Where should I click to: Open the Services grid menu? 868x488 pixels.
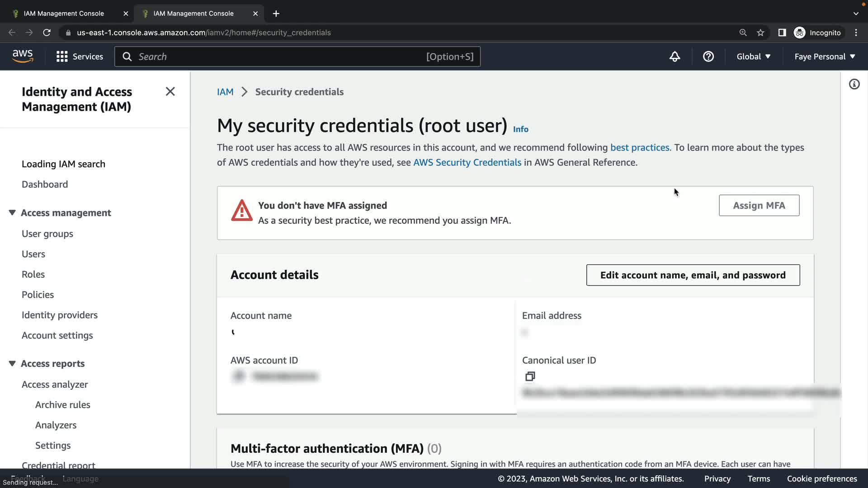pos(62,56)
